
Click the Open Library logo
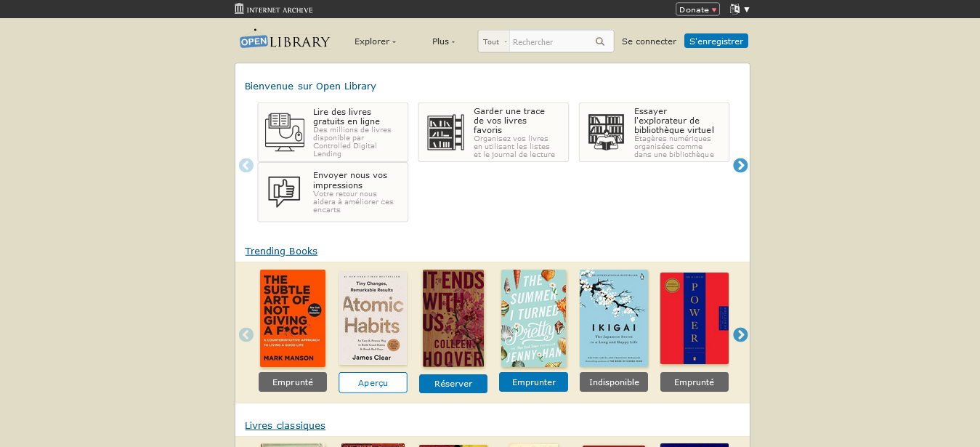(284, 40)
